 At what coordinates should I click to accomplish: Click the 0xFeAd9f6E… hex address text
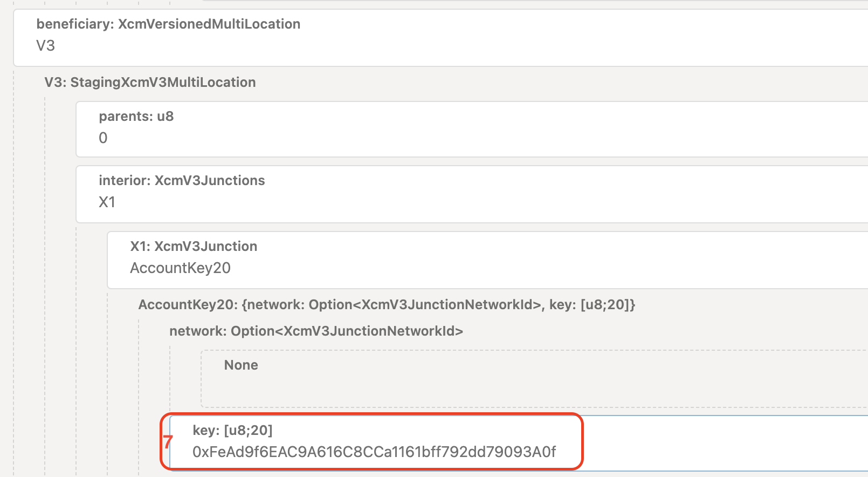click(374, 452)
